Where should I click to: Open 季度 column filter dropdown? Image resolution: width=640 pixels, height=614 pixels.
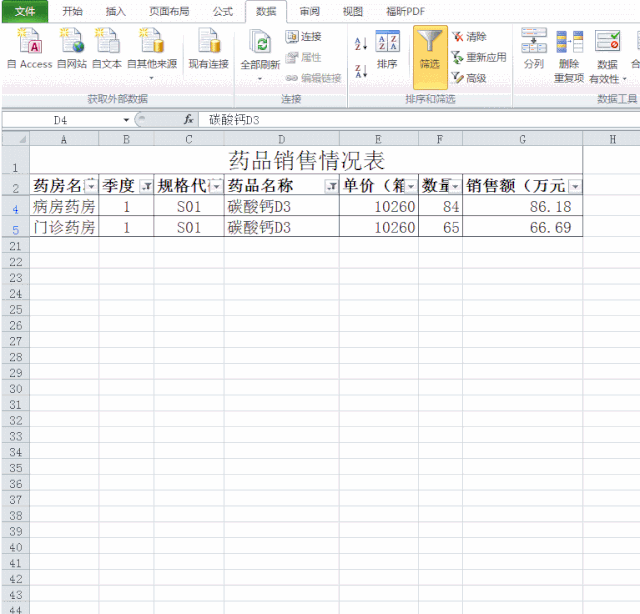[146, 187]
